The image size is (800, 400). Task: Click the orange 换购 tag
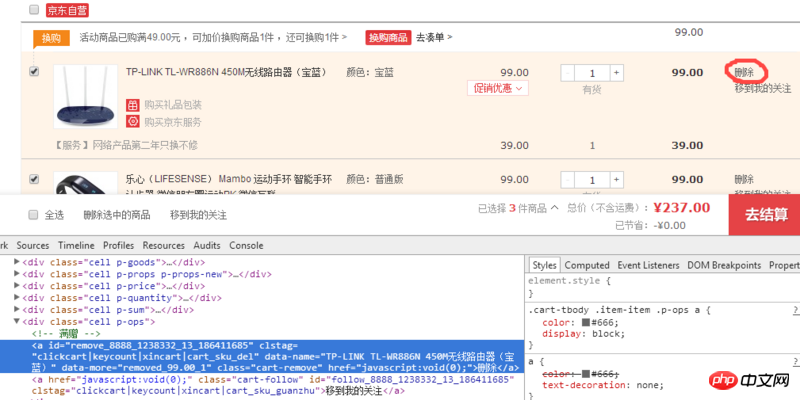(52, 38)
